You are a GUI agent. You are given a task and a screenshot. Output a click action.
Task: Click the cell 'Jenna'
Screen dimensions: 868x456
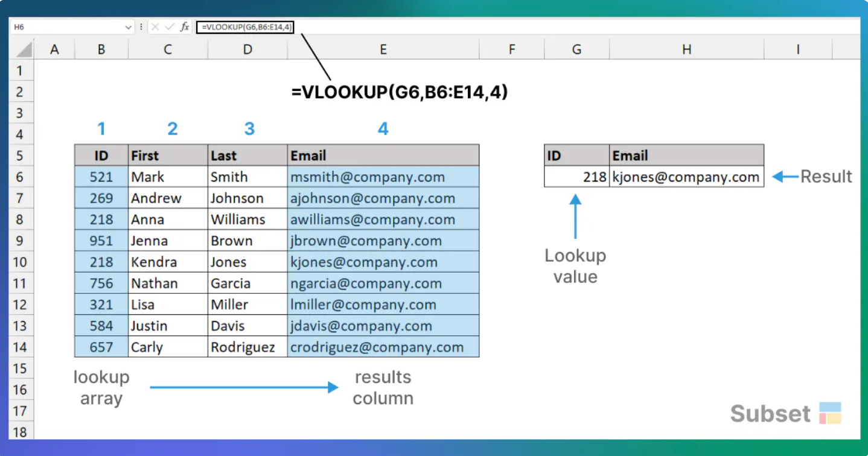168,241
